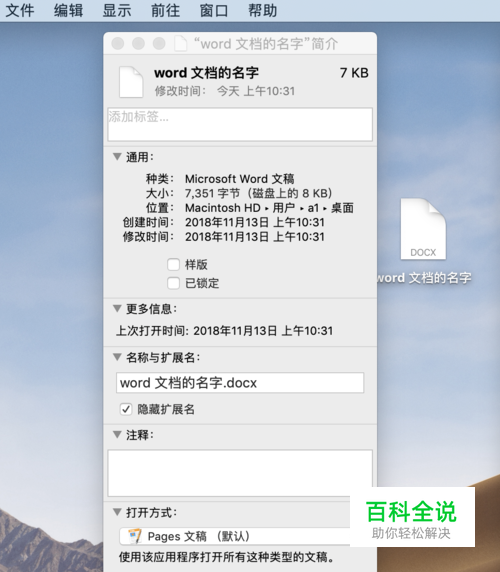Click the small document icon in title bar
Viewport: 500px width, 572px height.
pyautogui.click(x=181, y=43)
